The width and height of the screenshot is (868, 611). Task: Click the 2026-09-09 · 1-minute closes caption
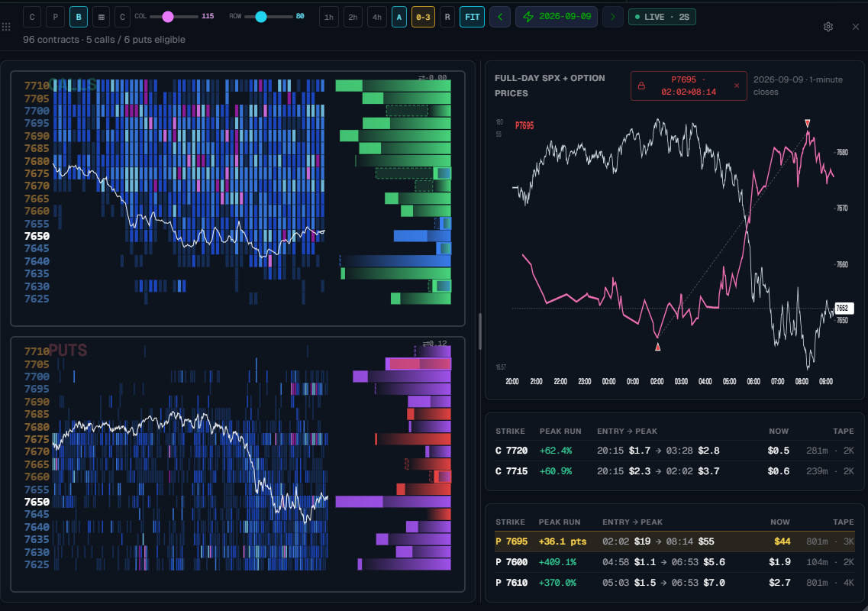[798, 86]
